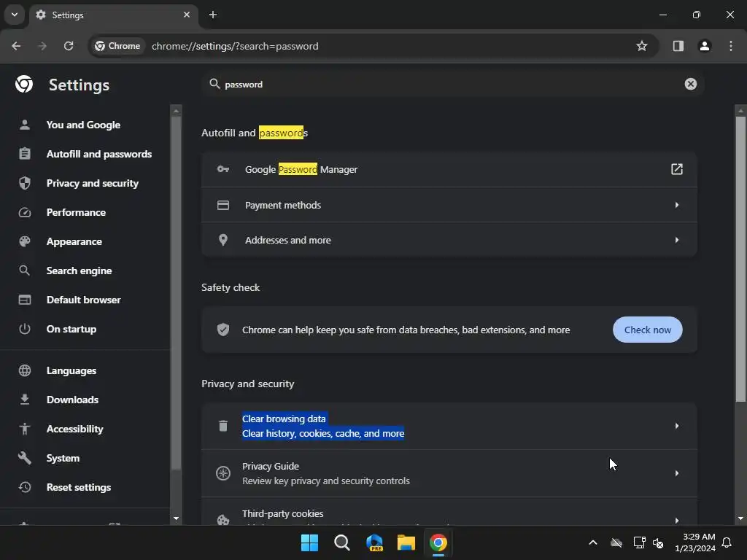The width and height of the screenshot is (747, 560).
Task: Show hidden system tray icons
Action: [593, 542]
